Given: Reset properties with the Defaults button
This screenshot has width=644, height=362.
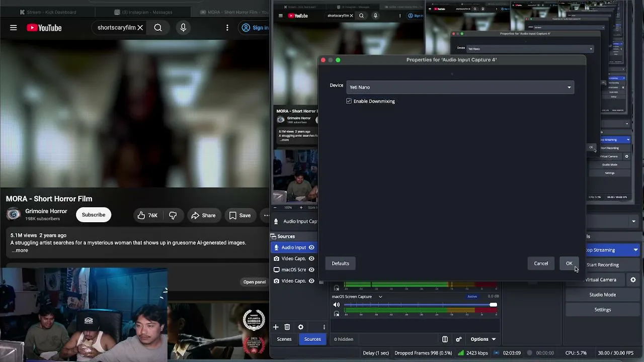Looking at the screenshot, I should tap(340, 263).
